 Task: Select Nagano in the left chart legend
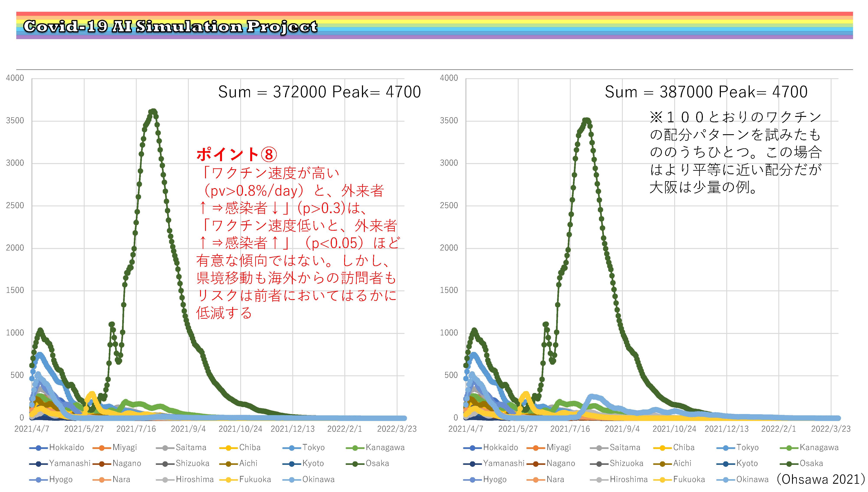[x=117, y=463]
